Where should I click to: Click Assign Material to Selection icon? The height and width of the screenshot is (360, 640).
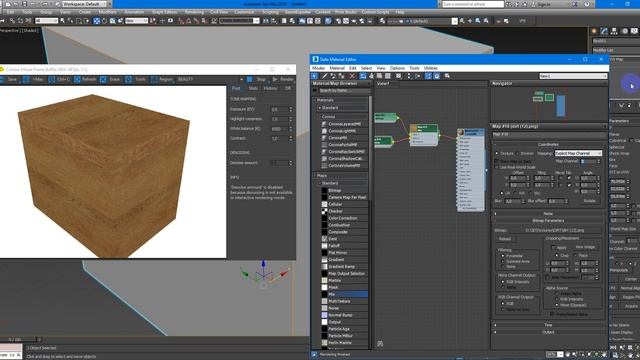(x=341, y=76)
